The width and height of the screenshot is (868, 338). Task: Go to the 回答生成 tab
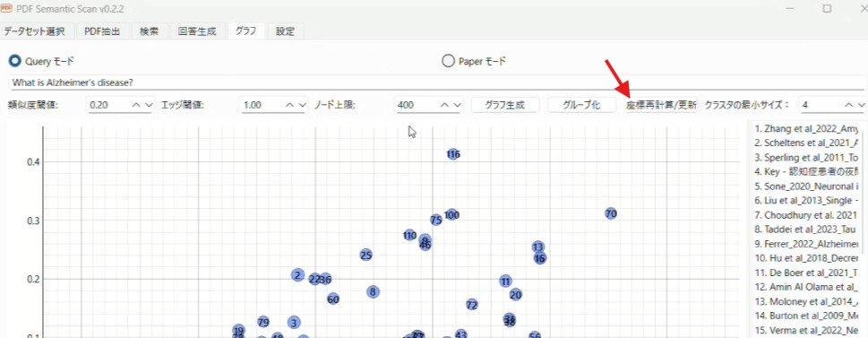tap(196, 31)
